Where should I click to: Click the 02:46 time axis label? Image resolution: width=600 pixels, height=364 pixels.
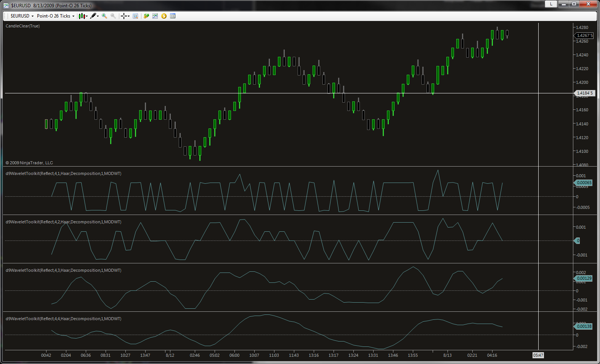(195, 355)
